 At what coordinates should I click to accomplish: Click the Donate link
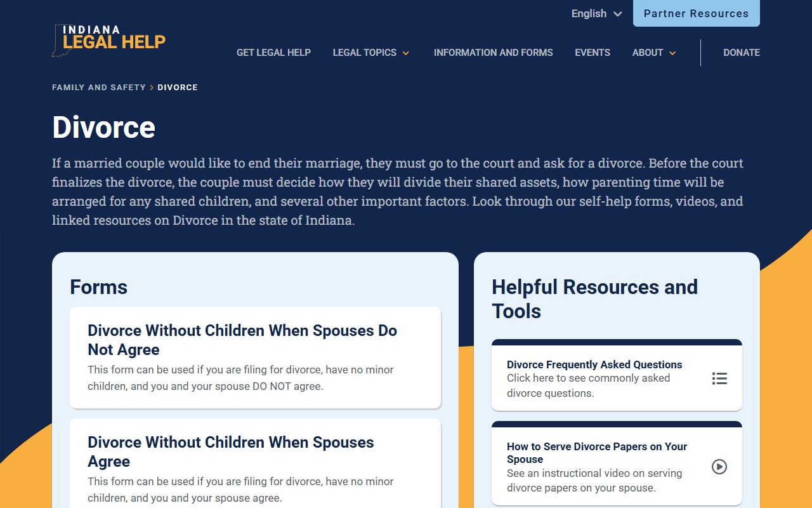[742, 53]
